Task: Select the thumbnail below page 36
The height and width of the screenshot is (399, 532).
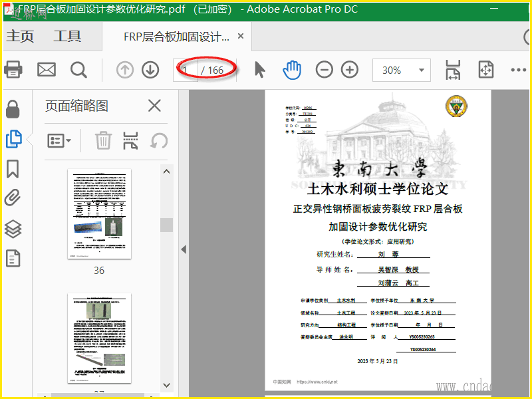Action: [x=99, y=338]
